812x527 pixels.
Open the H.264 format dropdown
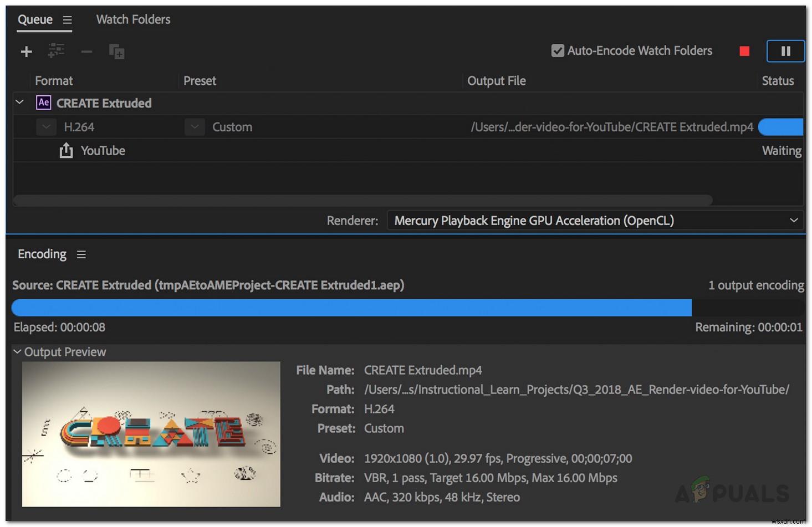click(46, 127)
